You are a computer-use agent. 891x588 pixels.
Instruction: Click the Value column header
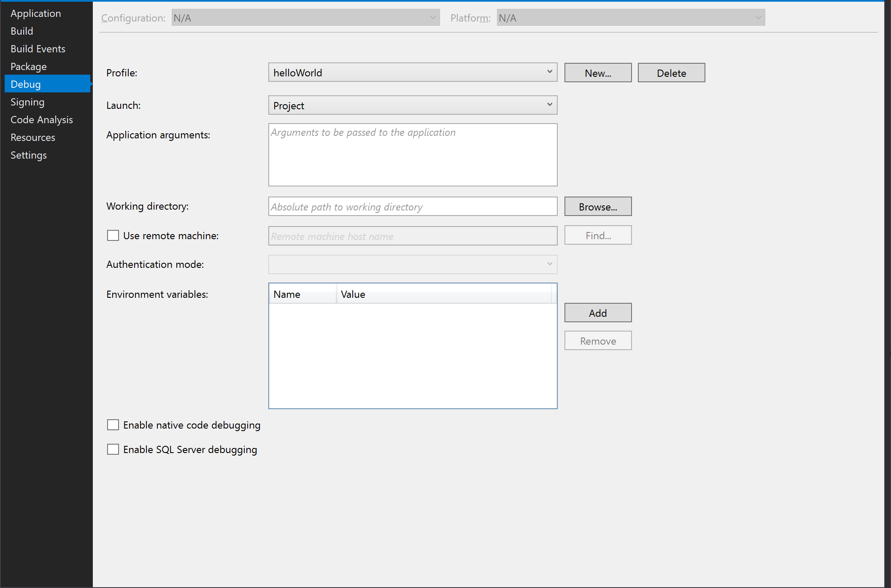point(443,294)
